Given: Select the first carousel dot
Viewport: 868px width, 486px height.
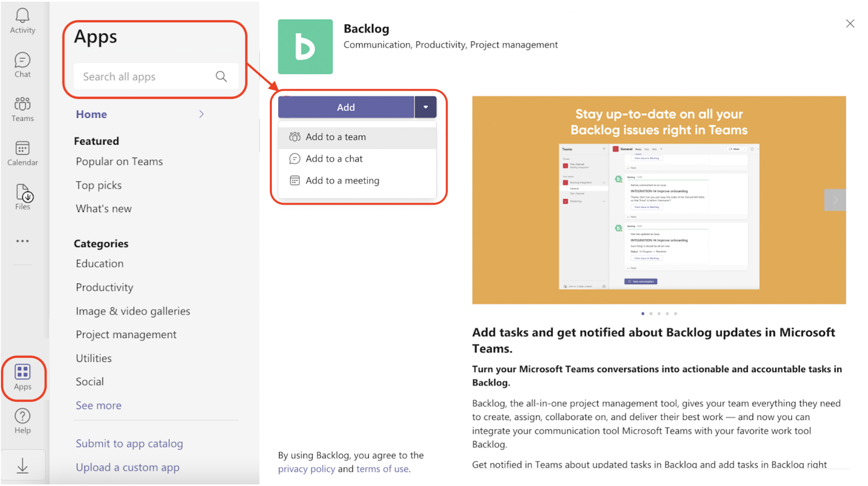Looking at the screenshot, I should tap(643, 313).
